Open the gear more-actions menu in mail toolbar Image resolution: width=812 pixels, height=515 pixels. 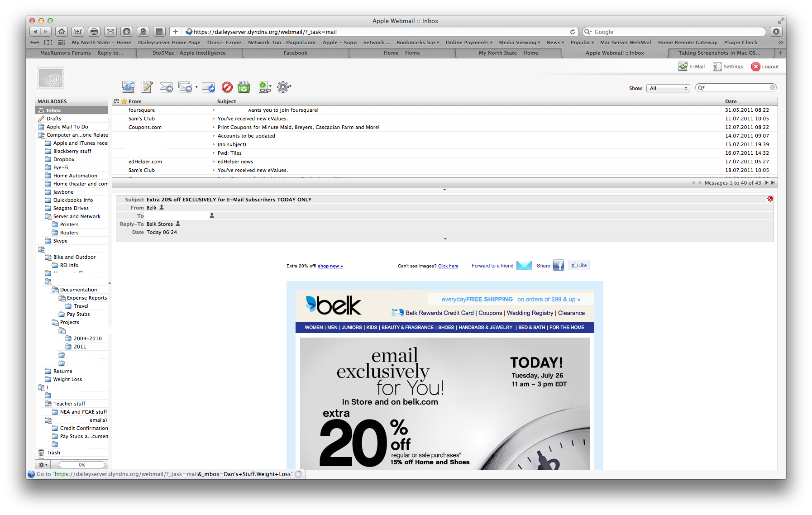pyautogui.click(x=284, y=87)
